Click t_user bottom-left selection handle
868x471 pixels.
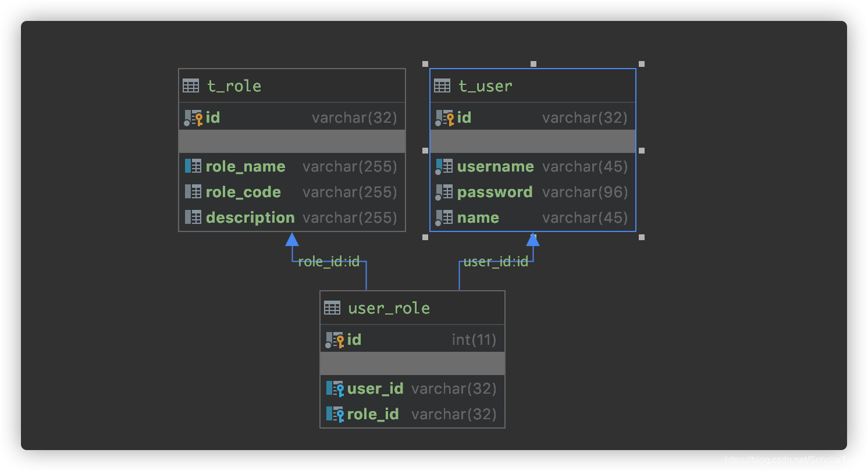[425, 237]
